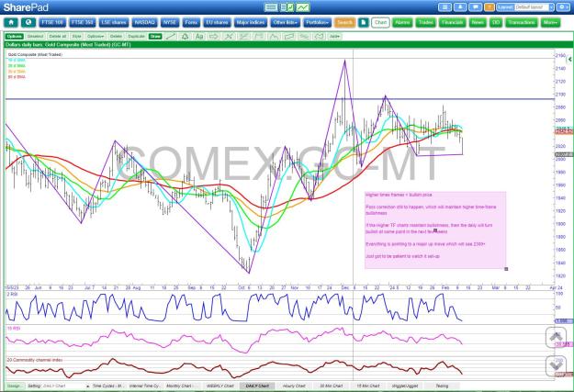
Task: Switch to the Trades view
Action: (426, 23)
